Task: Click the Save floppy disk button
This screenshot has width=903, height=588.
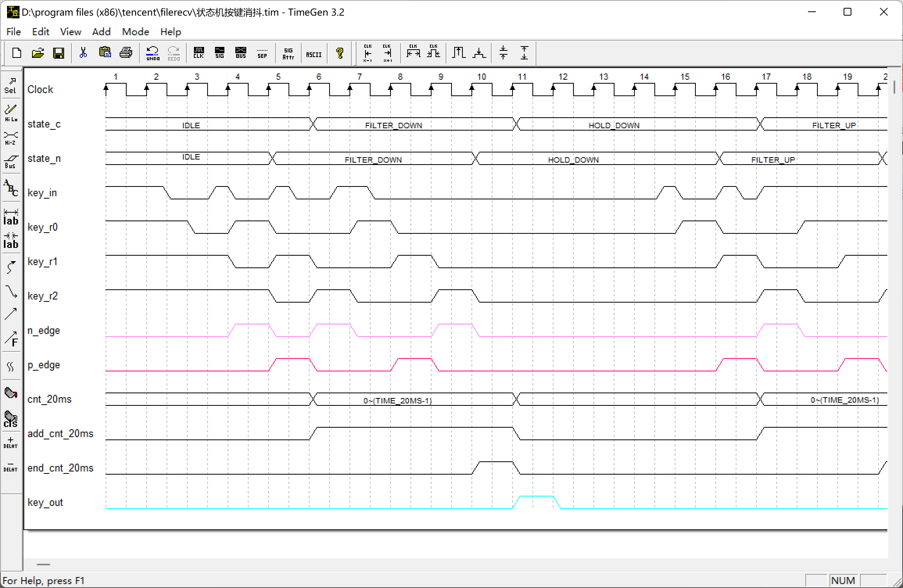Action: [x=59, y=53]
